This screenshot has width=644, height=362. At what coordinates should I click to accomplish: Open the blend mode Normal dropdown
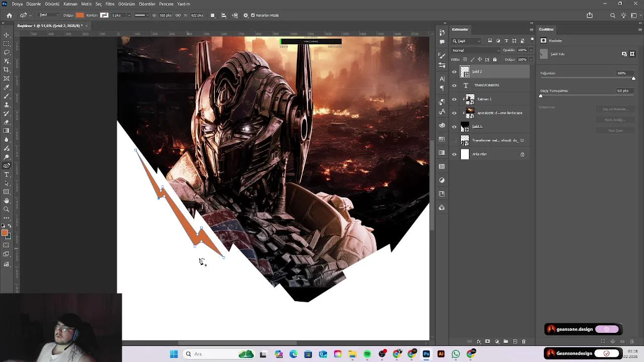[476, 50]
